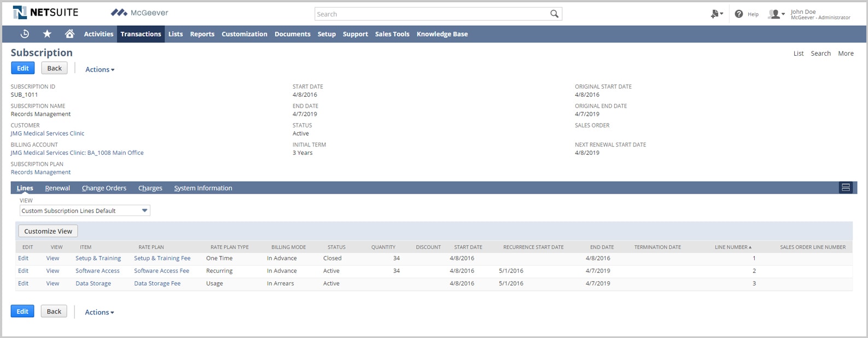Click the John Doe user name
This screenshot has height=338, width=868.
[803, 11]
